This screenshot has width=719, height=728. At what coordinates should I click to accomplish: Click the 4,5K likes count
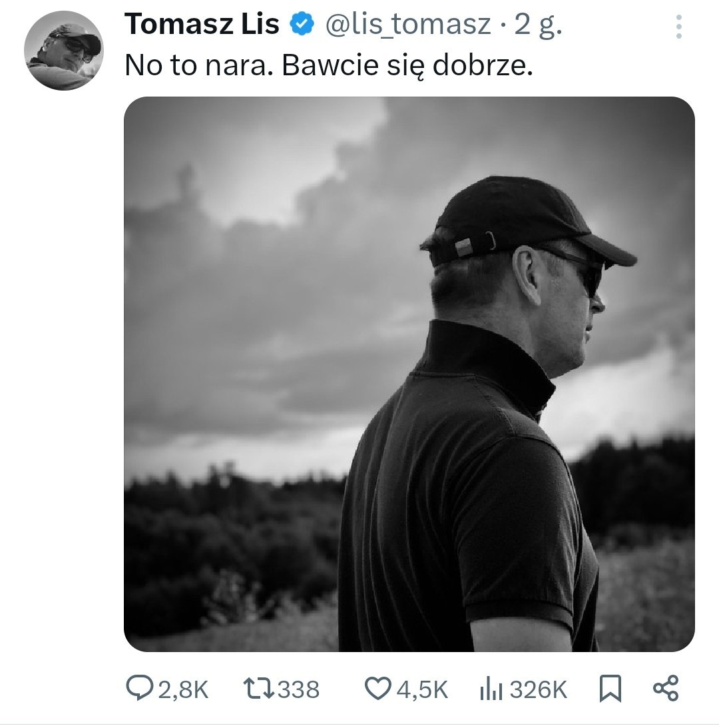click(x=422, y=690)
